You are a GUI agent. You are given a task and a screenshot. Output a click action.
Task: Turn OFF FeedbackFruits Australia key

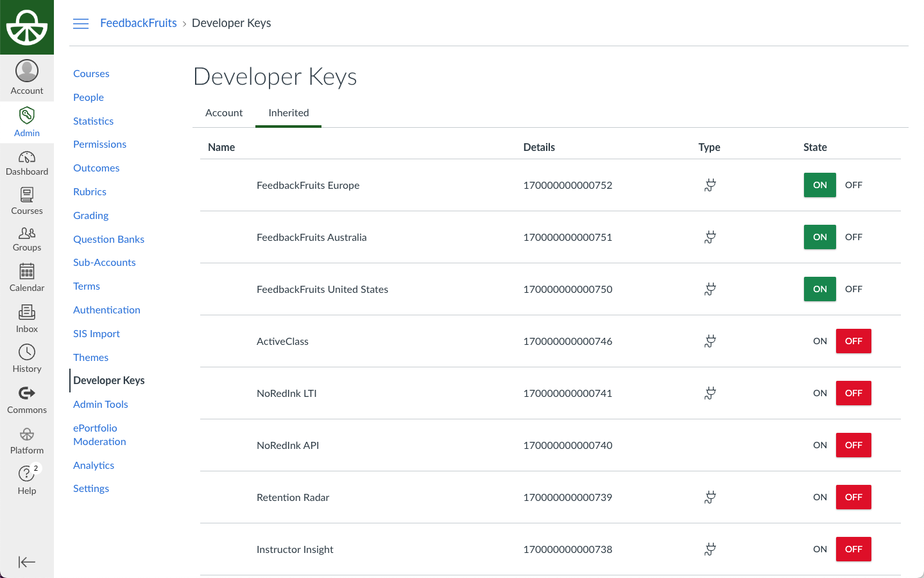point(853,237)
